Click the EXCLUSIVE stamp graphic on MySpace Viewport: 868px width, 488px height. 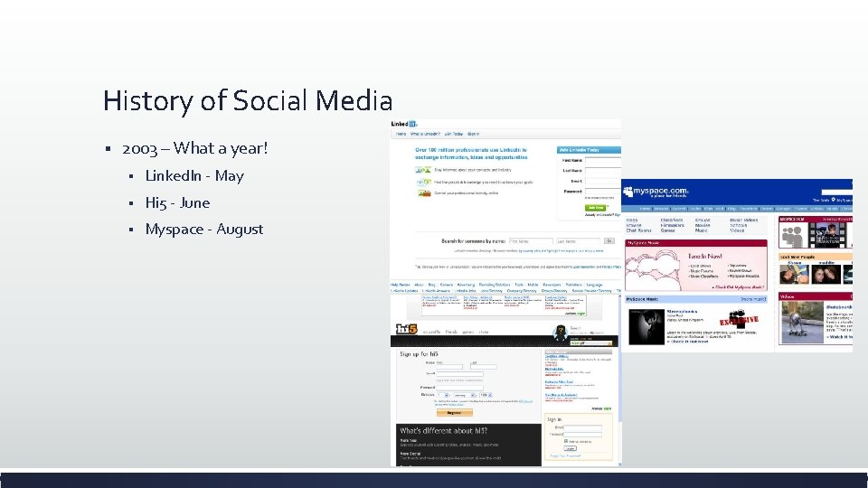(x=739, y=320)
